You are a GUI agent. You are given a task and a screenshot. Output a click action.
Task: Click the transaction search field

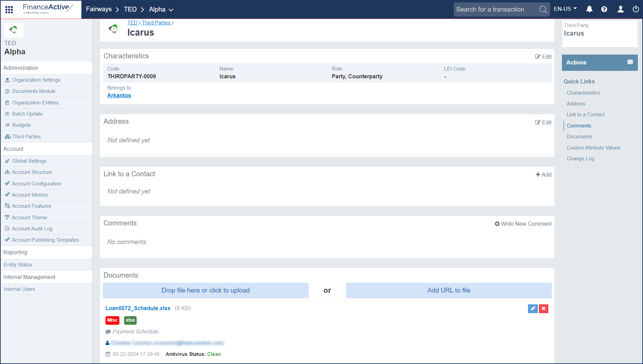[x=495, y=9]
